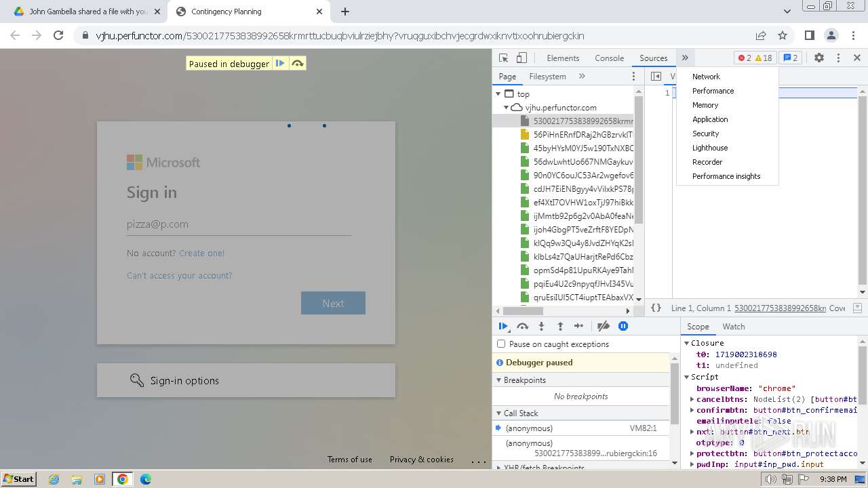Open Privacy & cookies link
Viewport: 868px width, 488px height.
[x=422, y=460]
